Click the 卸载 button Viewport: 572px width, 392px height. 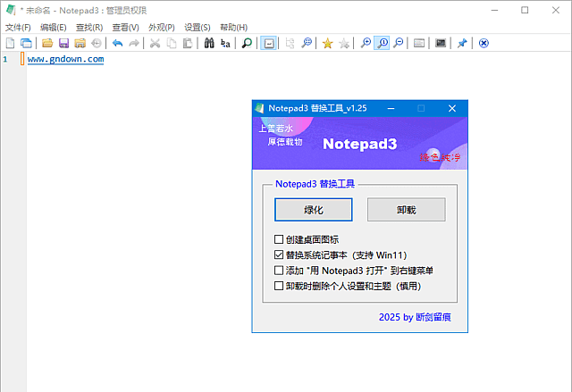point(407,210)
